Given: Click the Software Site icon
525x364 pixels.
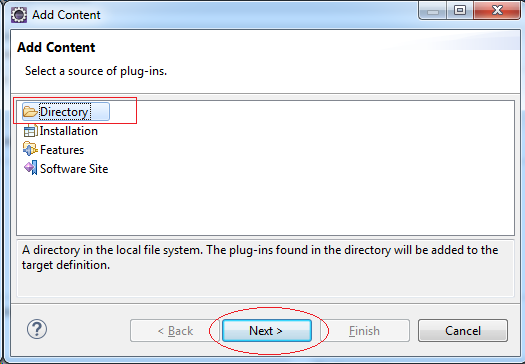Looking at the screenshot, I should [x=30, y=168].
